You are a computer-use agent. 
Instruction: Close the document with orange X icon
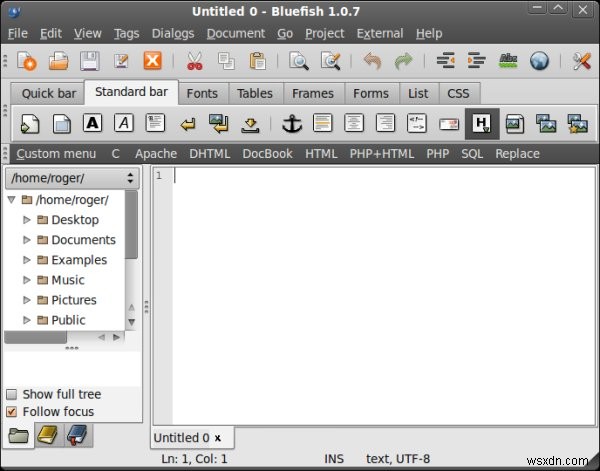pos(152,61)
